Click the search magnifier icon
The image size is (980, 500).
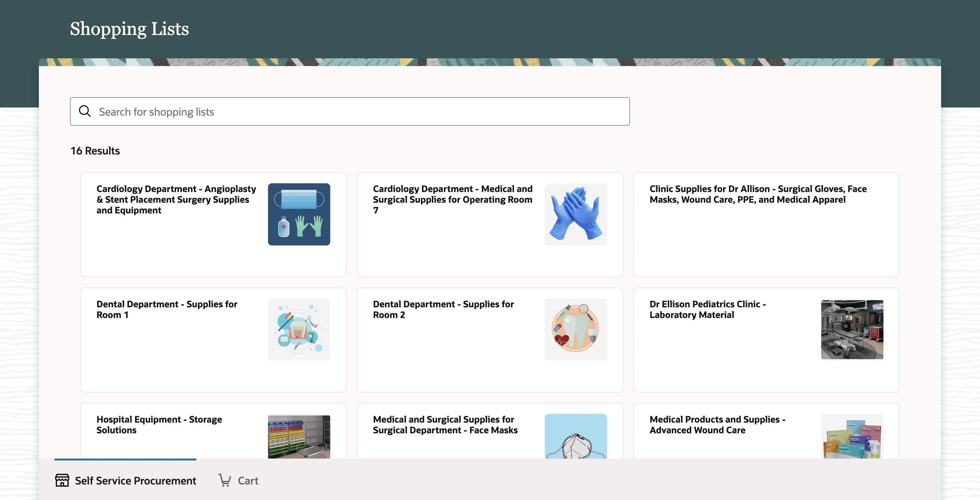click(x=85, y=111)
